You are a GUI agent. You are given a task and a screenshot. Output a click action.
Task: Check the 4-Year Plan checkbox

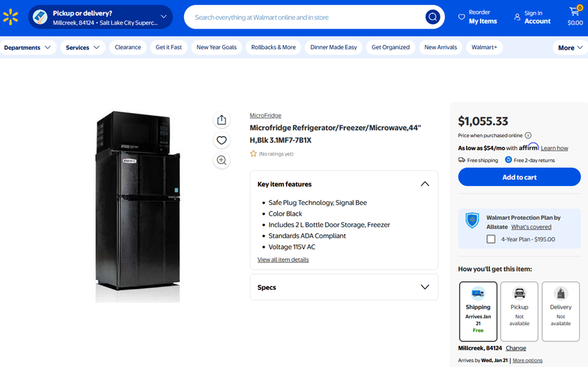coord(491,239)
